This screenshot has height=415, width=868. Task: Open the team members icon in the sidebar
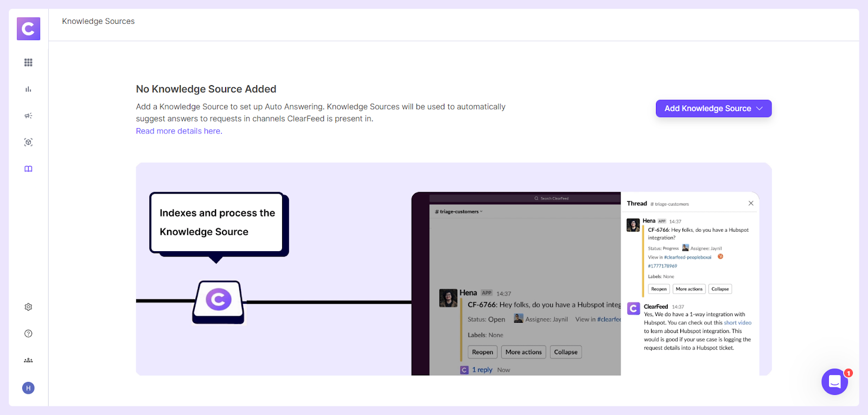[28, 360]
